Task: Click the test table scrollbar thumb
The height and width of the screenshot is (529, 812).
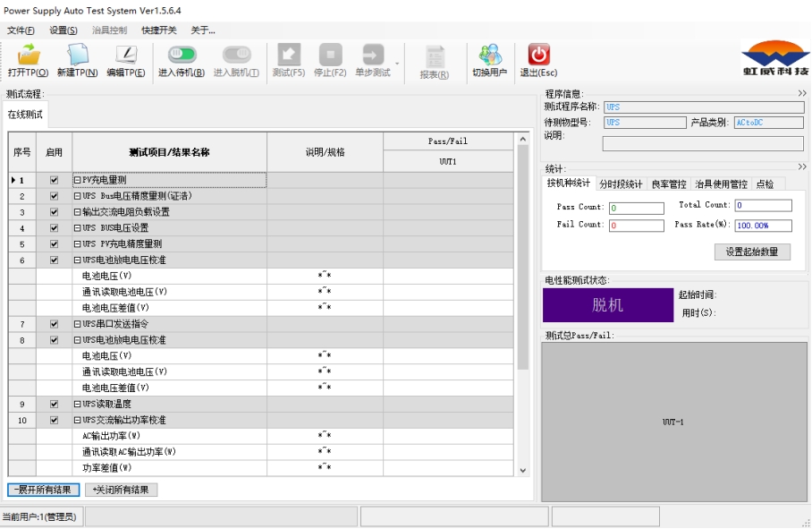Action: [522, 258]
